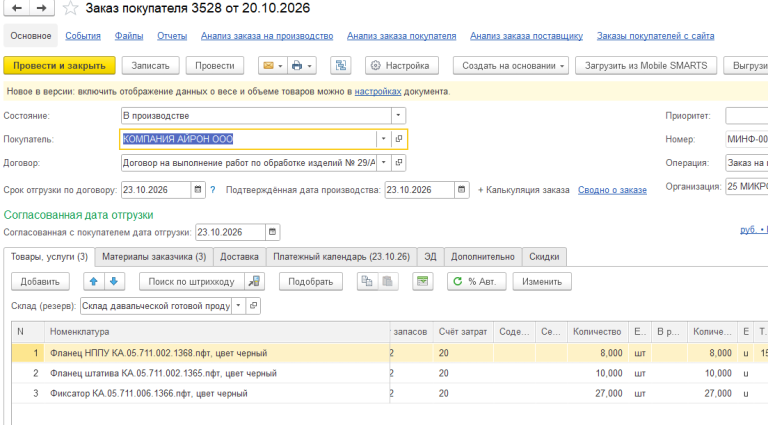
Task: Open the email envelope send button
Action: click(268, 66)
